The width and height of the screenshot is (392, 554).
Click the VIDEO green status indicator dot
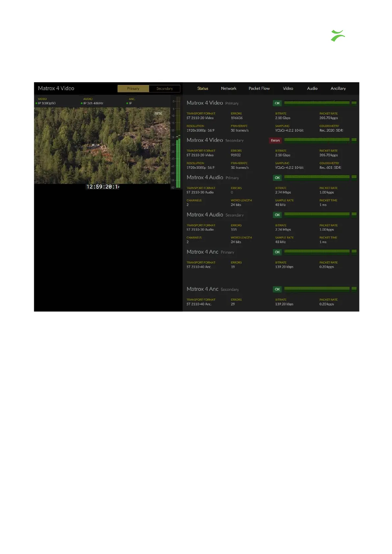pyautogui.click(x=36, y=103)
